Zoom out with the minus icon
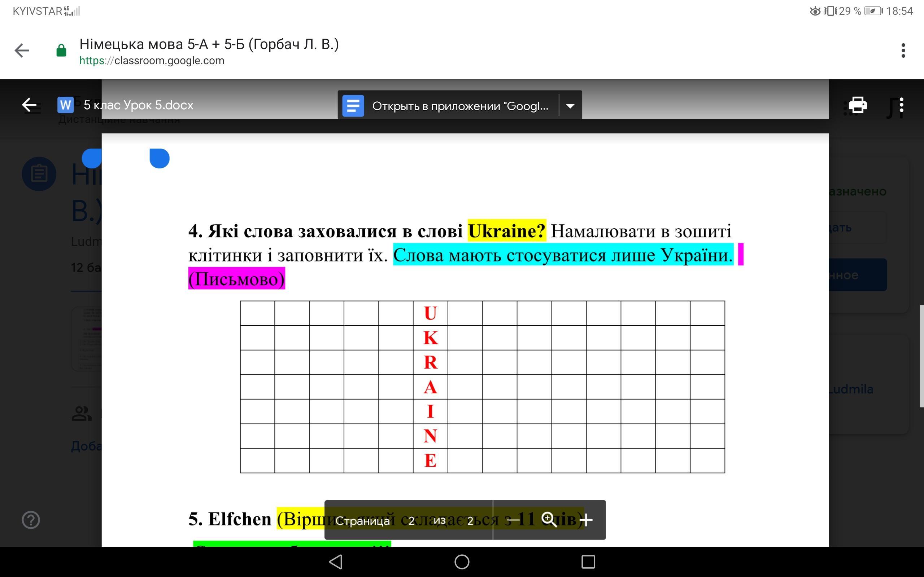Image resolution: width=924 pixels, height=577 pixels. coord(514,520)
